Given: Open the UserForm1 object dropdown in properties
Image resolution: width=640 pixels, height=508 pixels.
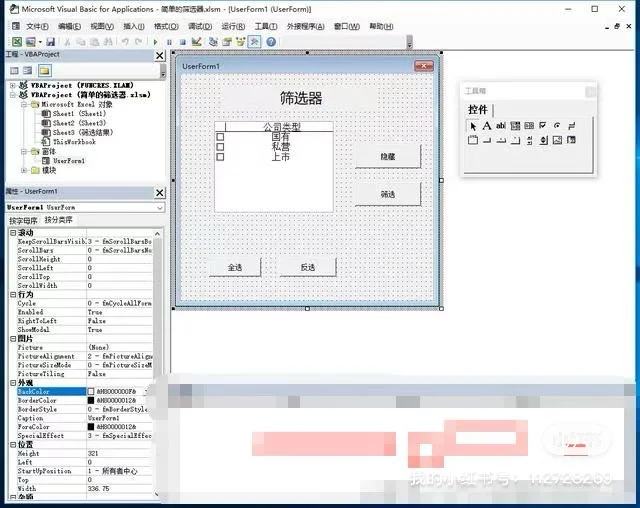Looking at the screenshot, I should click(x=160, y=207).
